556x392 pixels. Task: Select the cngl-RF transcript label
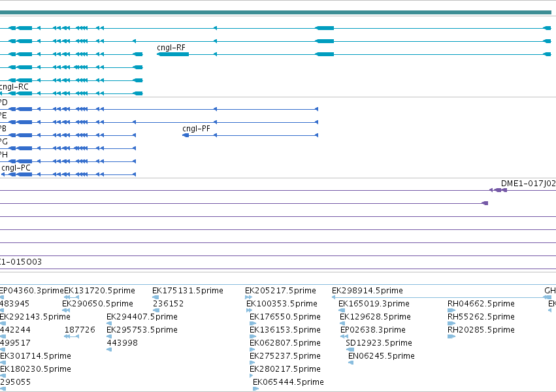coord(171,48)
